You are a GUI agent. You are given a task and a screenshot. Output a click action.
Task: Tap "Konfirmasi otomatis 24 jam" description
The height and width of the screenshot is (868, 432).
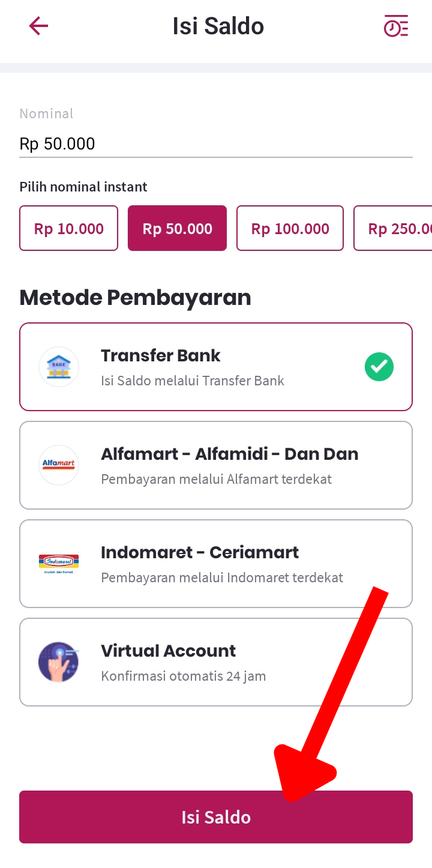(x=183, y=676)
